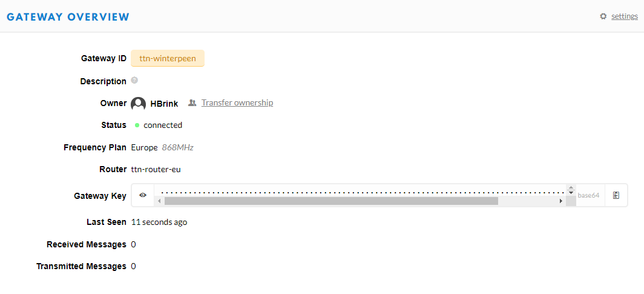The width and height of the screenshot is (644, 294).
Task: Click the Gateway Overview heading
Action: (x=68, y=17)
